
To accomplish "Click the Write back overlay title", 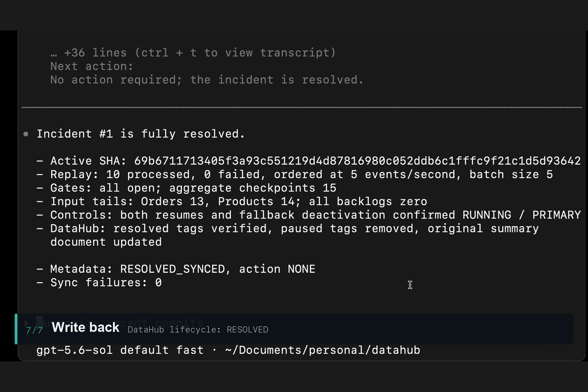I will pyautogui.click(x=86, y=327).
